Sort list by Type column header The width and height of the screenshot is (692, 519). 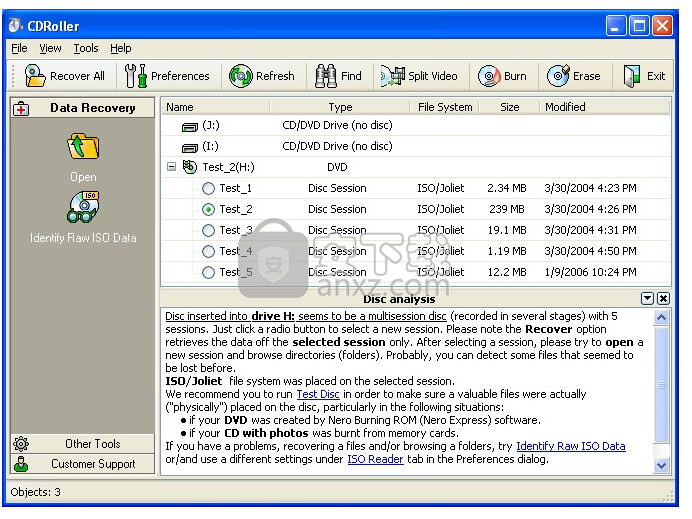[x=340, y=107]
